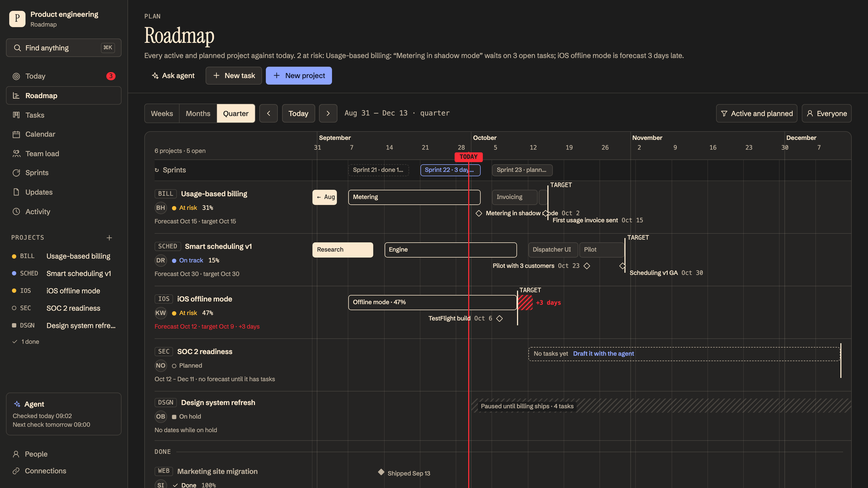
Task: Click the Tasks board icon
Action: pos(16,115)
